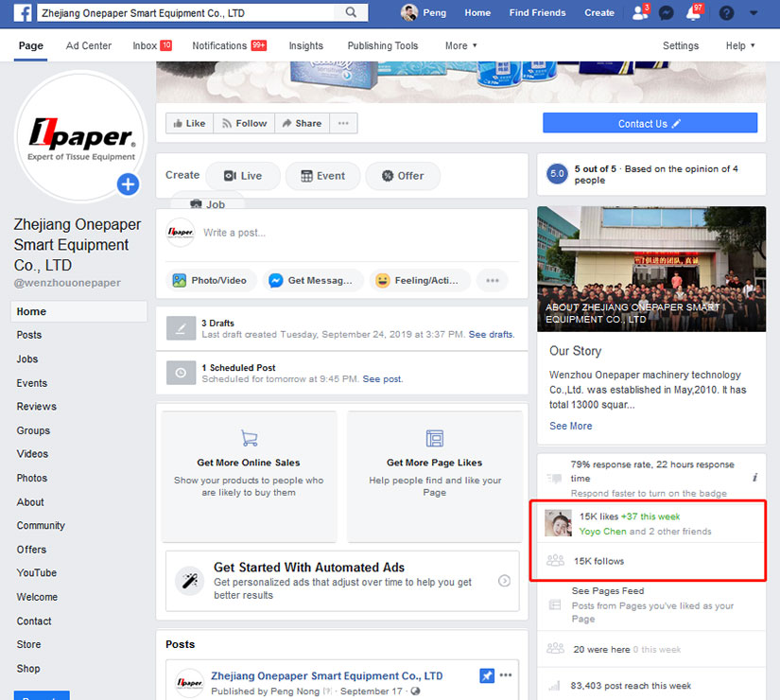The width and height of the screenshot is (780, 700).
Task: Open Jobs in the left sidebar
Action: 27,359
